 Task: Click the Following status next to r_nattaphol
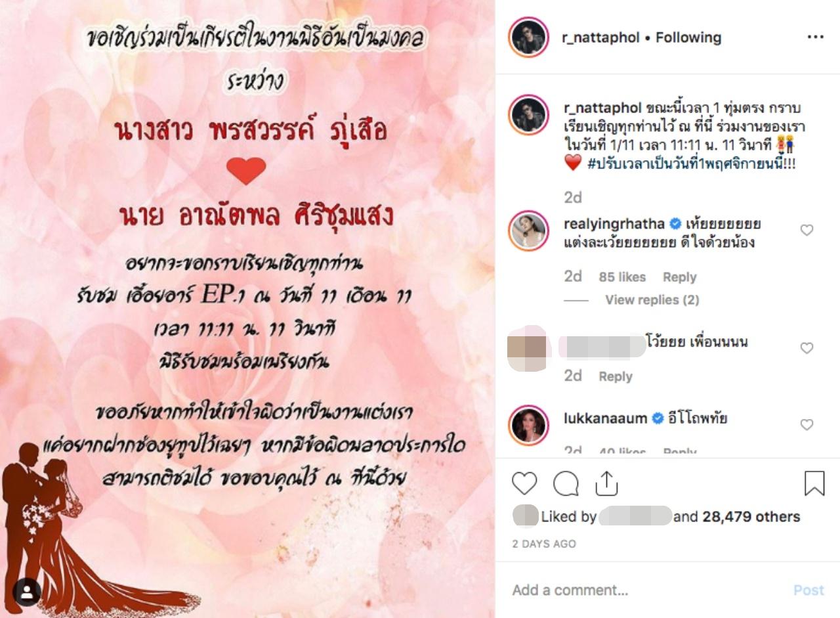coord(688,37)
